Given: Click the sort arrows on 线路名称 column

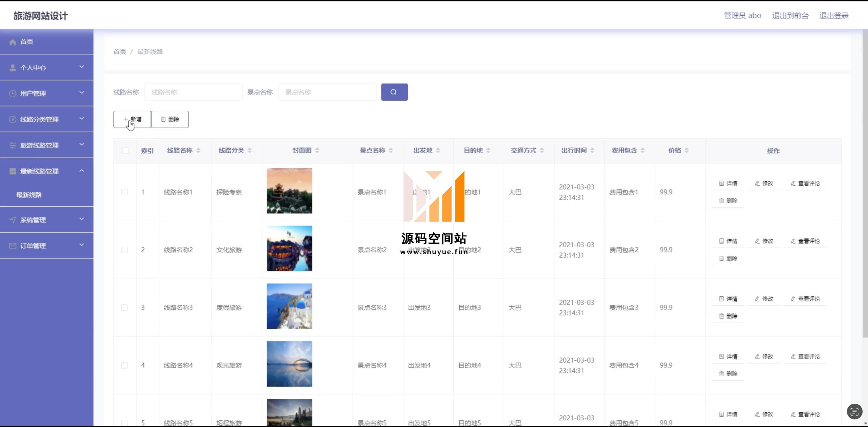Looking at the screenshot, I should tap(198, 150).
